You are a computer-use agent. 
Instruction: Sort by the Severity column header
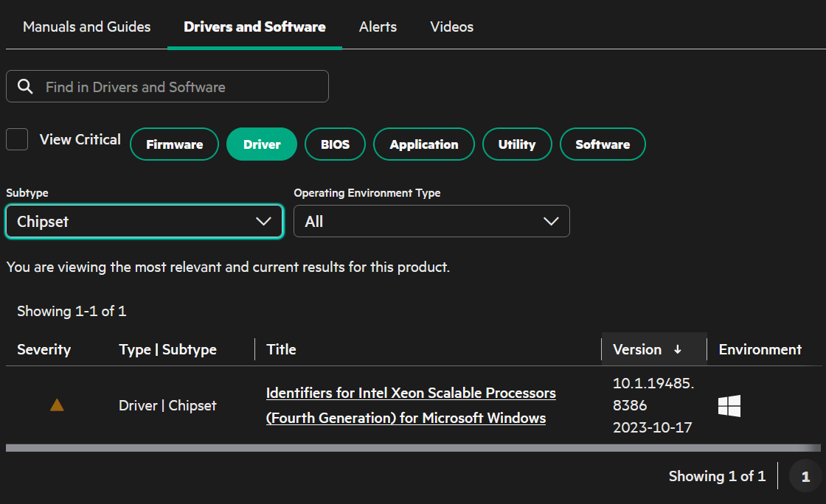(x=44, y=349)
